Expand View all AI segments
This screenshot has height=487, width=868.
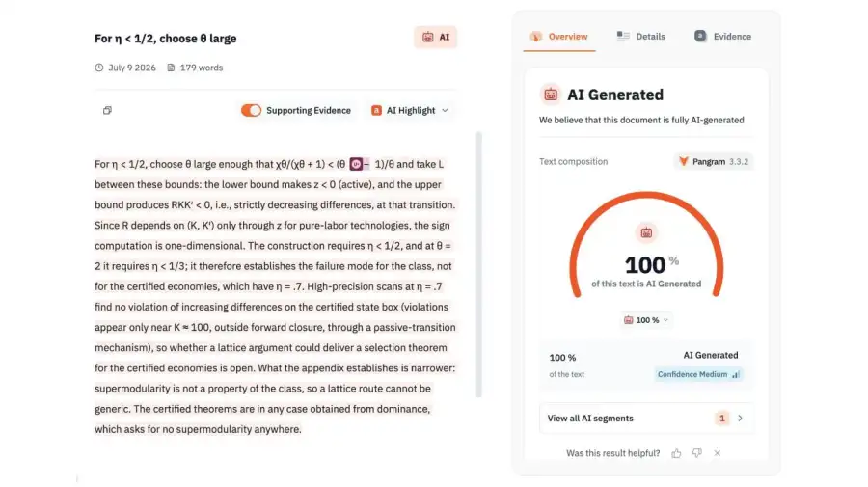[x=646, y=419]
